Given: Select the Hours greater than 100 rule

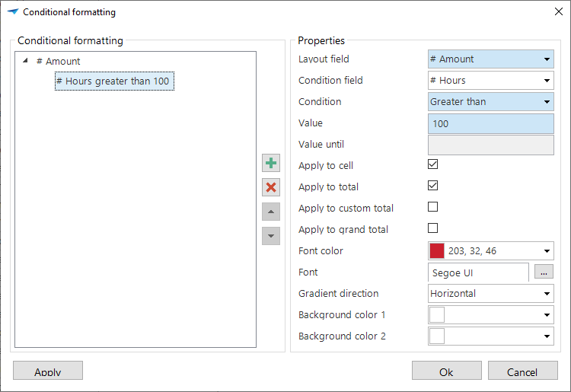Looking at the screenshot, I should [x=114, y=81].
